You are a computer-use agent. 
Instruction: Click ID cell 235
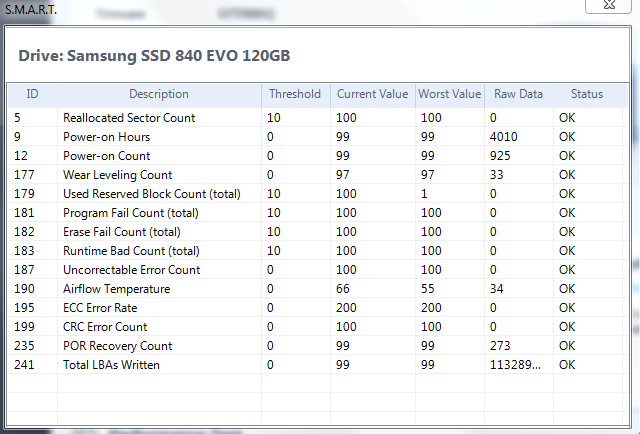coord(24,345)
